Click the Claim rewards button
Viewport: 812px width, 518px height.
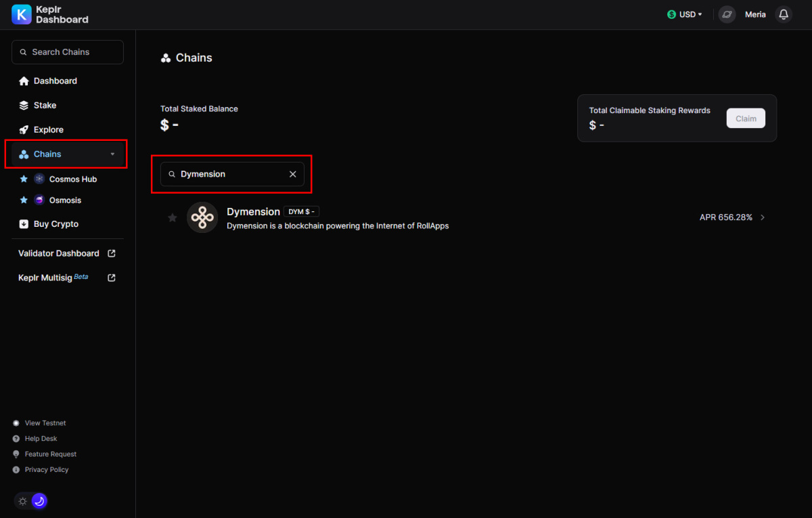746,118
